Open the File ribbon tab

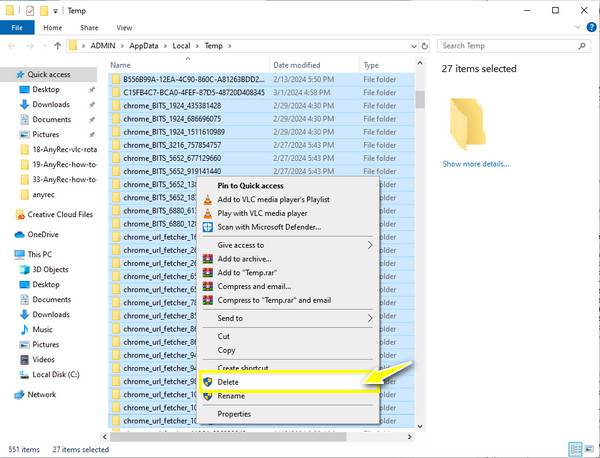(17, 28)
